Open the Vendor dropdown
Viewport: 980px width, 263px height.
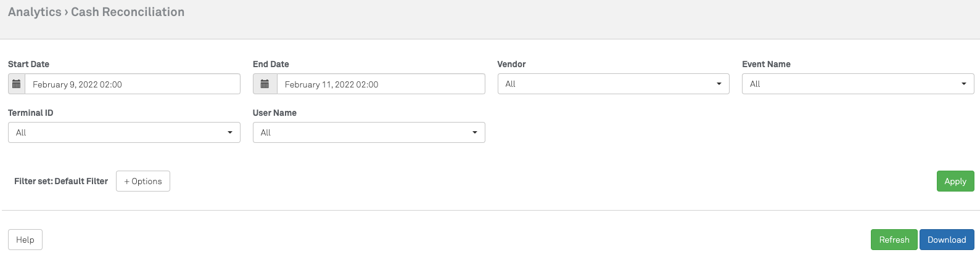click(x=613, y=84)
